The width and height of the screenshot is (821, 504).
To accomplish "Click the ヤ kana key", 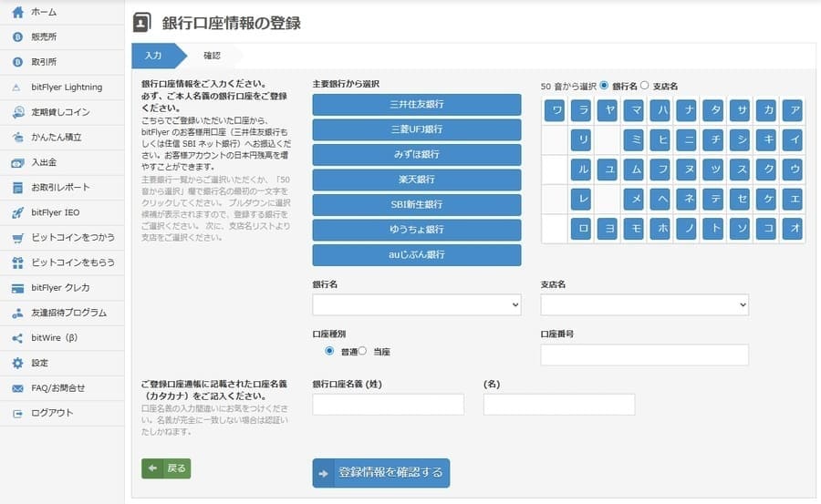I will pyautogui.click(x=608, y=110).
